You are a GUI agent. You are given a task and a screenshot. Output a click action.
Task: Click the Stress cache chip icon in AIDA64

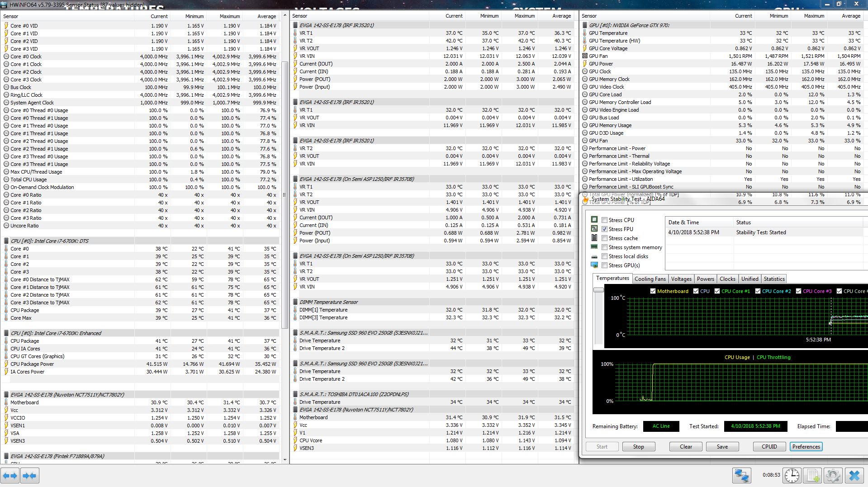594,238
